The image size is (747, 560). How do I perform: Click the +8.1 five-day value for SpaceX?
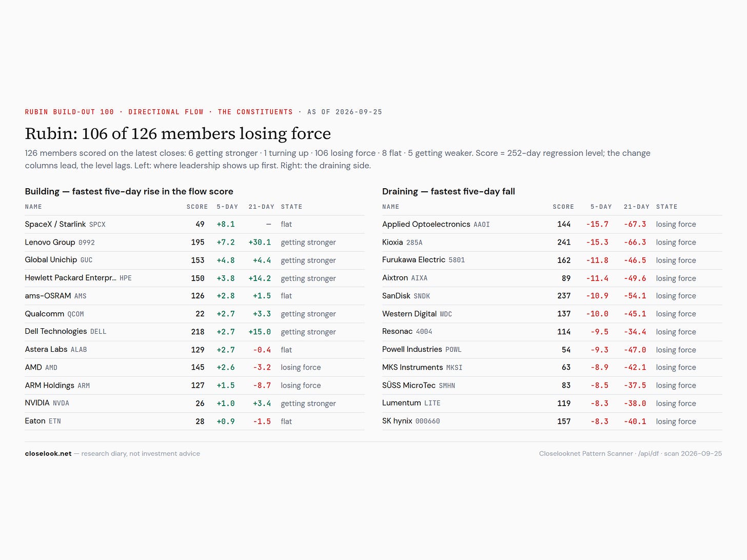click(226, 225)
